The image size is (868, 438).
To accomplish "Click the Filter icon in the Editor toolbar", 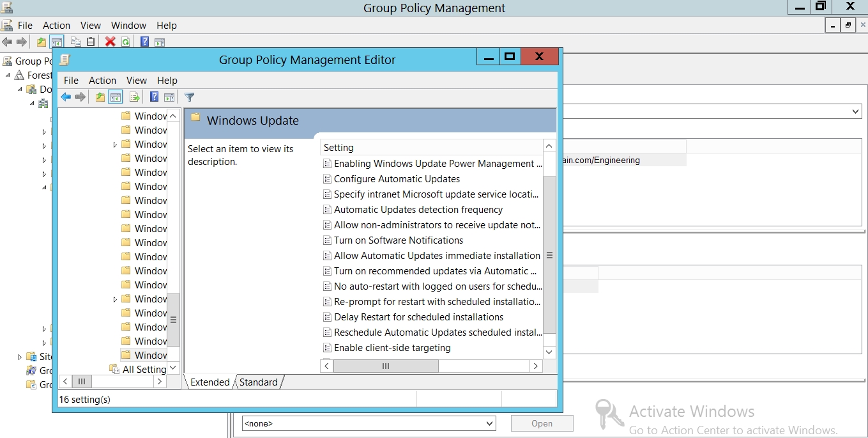I will coord(189,97).
